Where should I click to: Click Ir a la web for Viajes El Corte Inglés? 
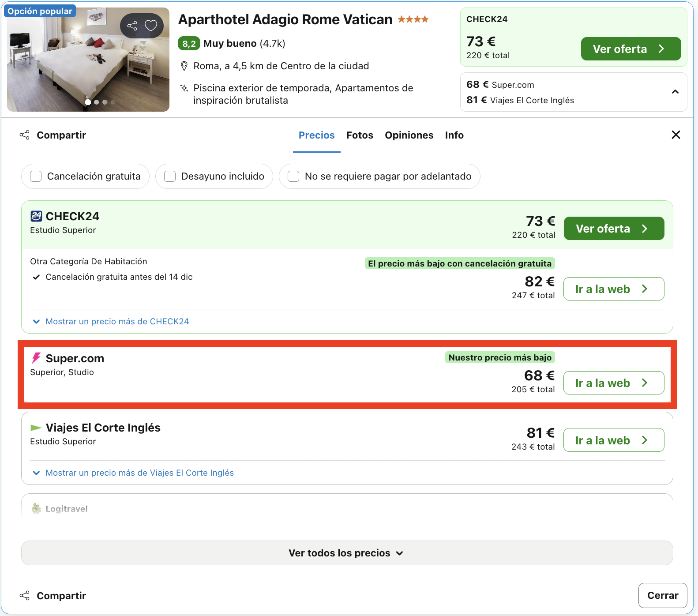[x=614, y=440]
